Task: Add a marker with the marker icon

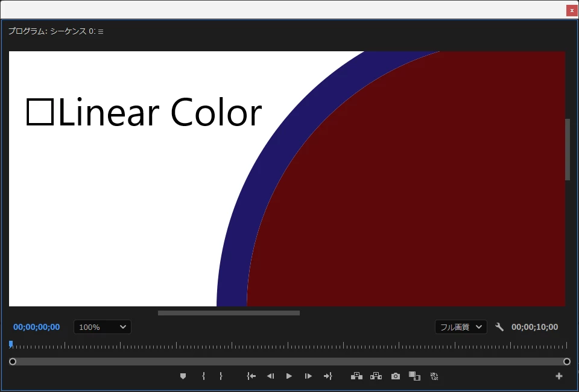Action: (x=183, y=376)
